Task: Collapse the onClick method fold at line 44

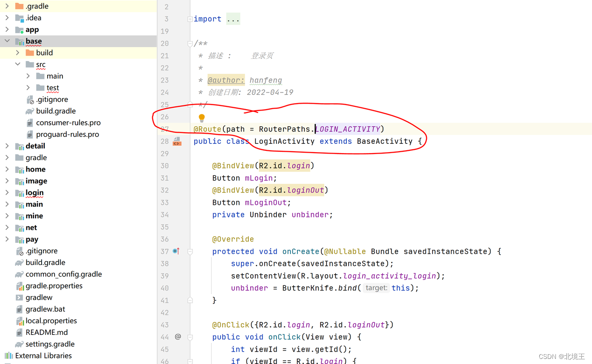Action: [190, 337]
